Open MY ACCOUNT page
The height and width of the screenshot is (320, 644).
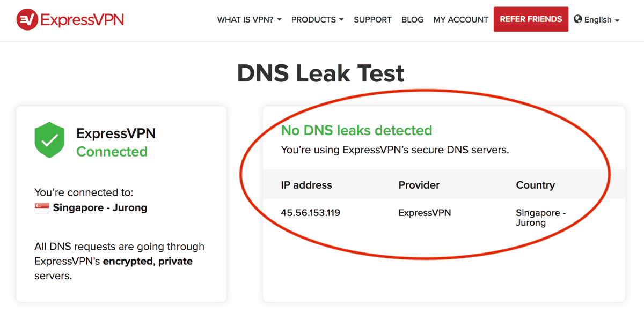click(460, 20)
